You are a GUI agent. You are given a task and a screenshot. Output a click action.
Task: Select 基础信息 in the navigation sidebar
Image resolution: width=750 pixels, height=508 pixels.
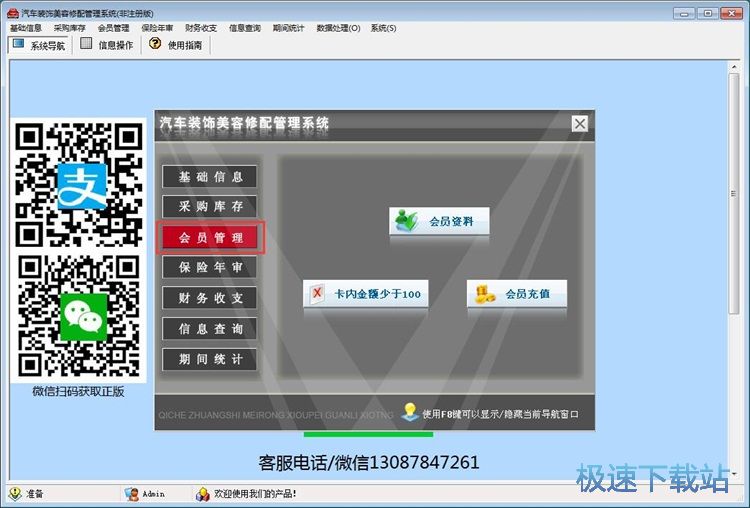tap(210, 177)
